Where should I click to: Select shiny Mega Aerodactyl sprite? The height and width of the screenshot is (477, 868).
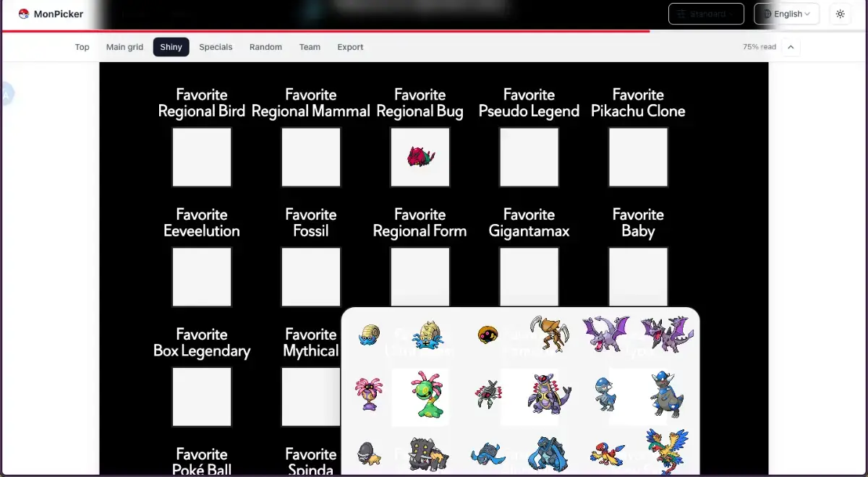666,334
